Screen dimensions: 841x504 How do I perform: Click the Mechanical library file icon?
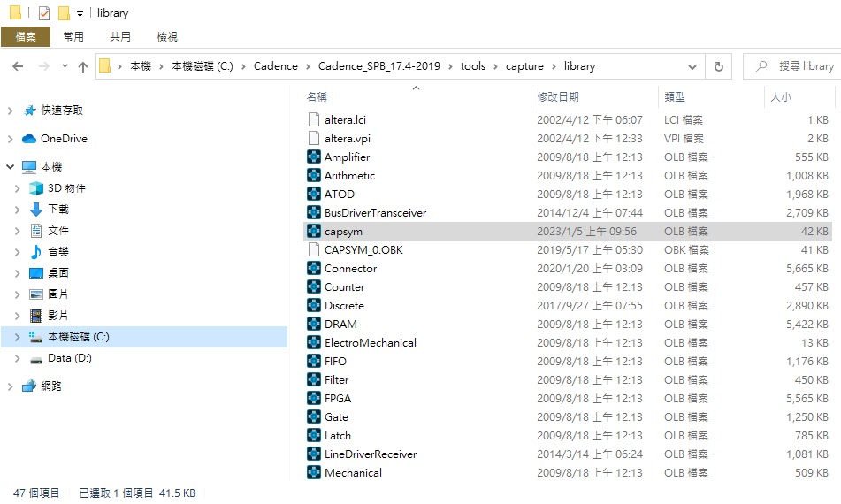[314, 472]
